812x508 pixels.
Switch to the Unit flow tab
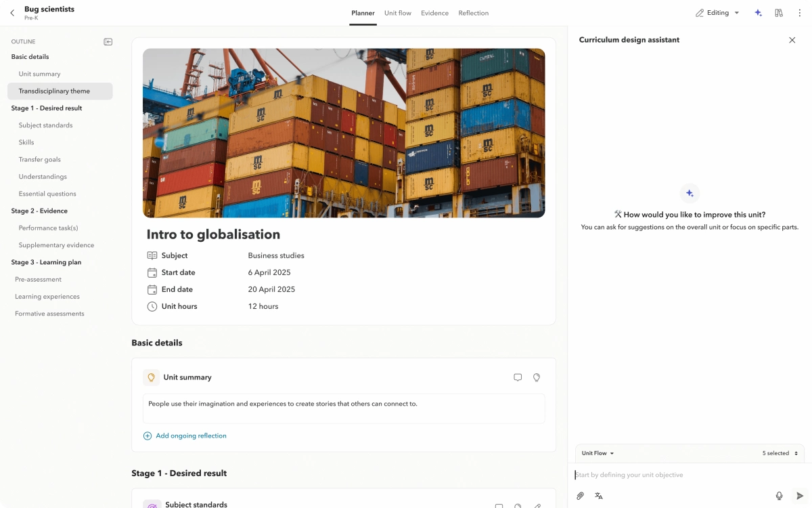pos(397,13)
